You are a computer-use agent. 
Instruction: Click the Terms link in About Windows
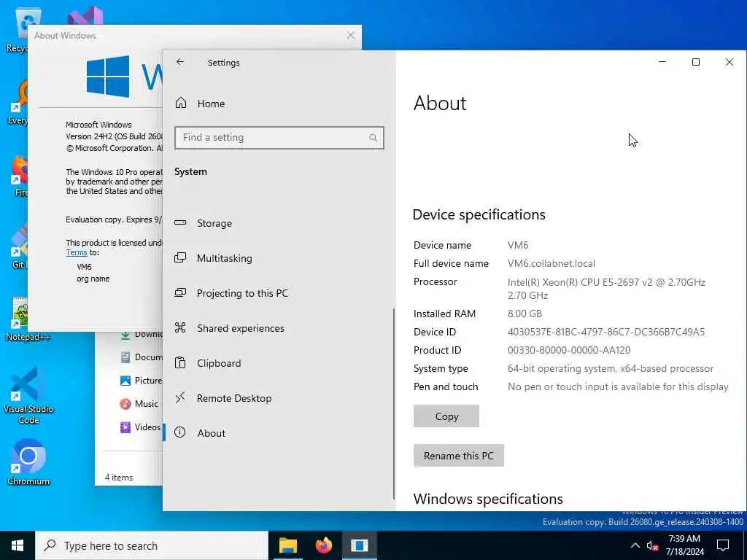point(76,253)
